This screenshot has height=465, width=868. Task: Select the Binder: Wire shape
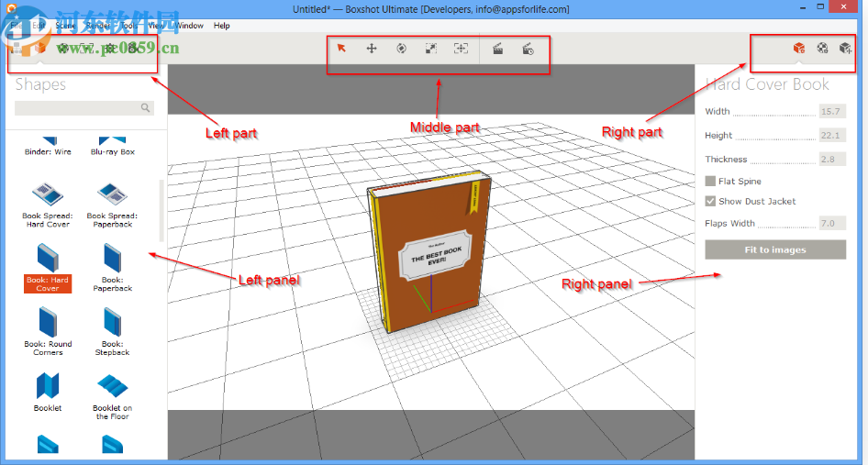click(x=48, y=146)
